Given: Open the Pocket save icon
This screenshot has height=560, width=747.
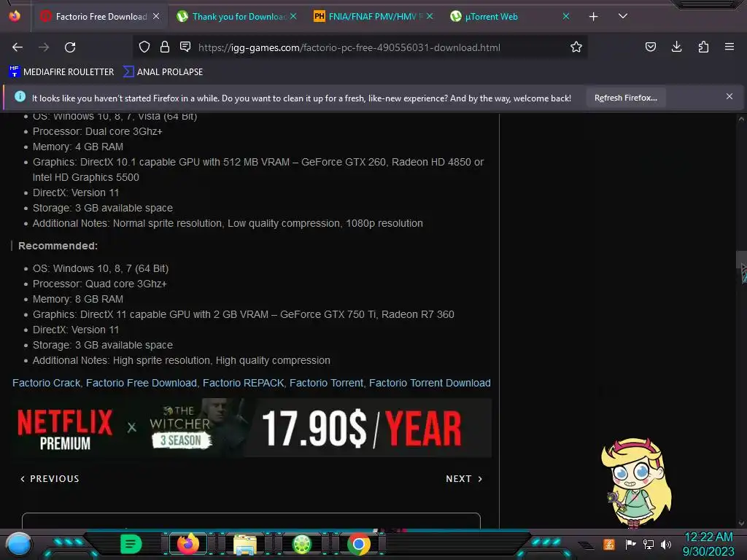Looking at the screenshot, I should pyautogui.click(x=650, y=47).
